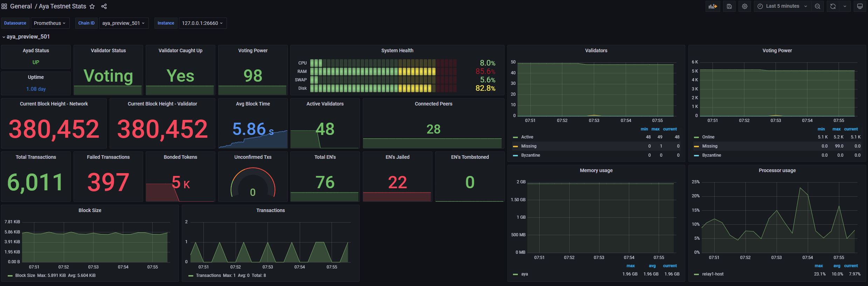This screenshot has width=868, height=286.
Task: Open the System Health panel title menu
Action: [397, 50]
